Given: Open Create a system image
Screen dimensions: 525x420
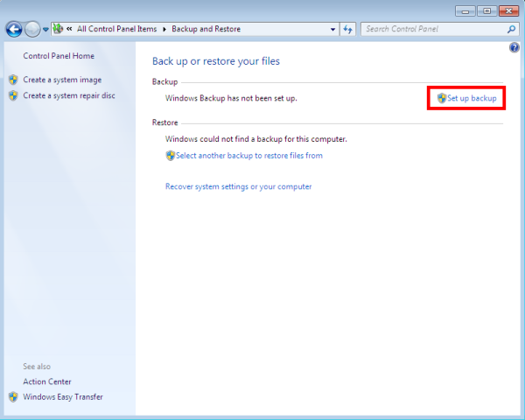Looking at the screenshot, I should 62,80.
